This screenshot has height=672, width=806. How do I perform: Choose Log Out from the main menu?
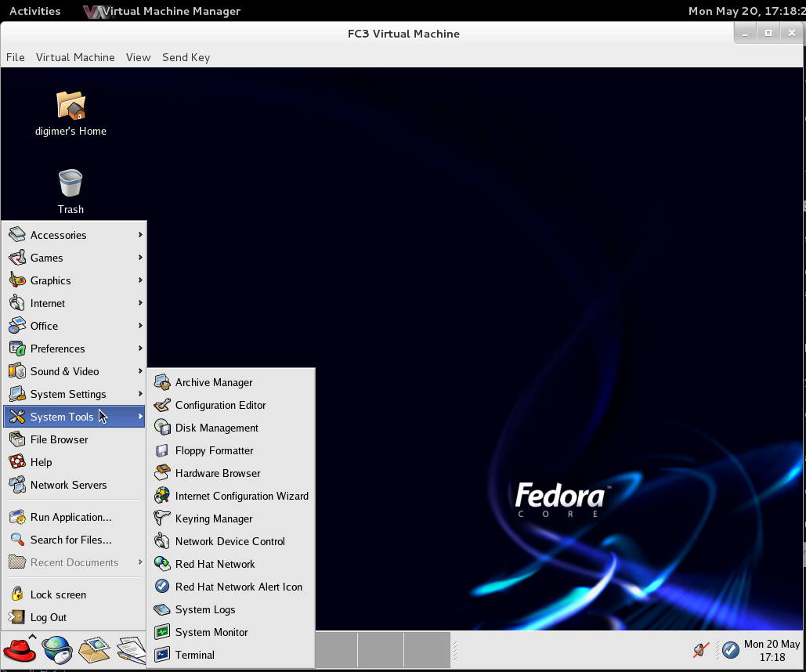click(x=74, y=617)
